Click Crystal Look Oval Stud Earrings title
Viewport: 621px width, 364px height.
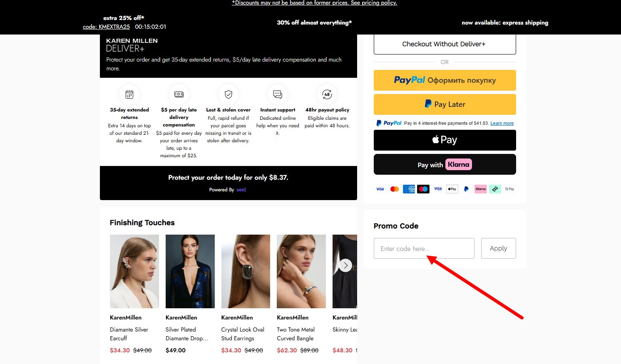(x=243, y=334)
